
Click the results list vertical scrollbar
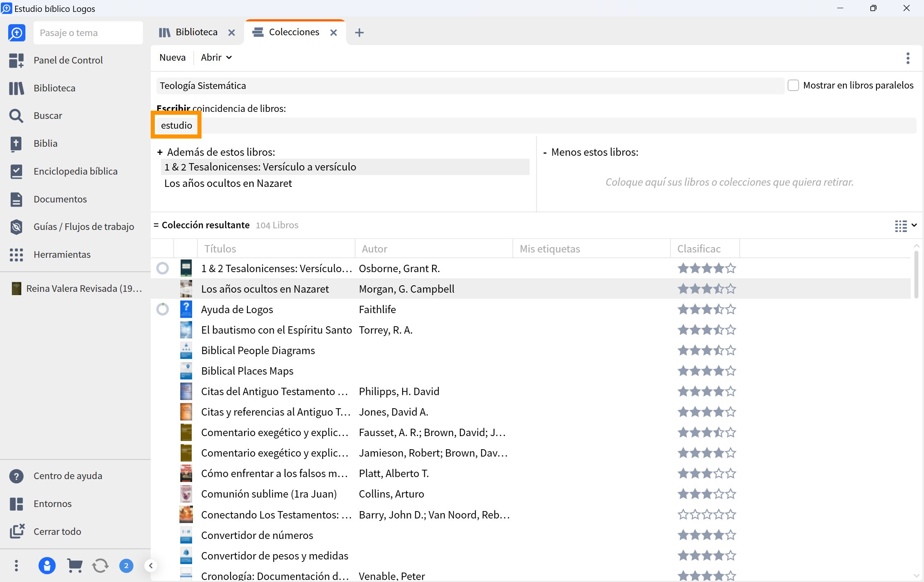[916, 275]
